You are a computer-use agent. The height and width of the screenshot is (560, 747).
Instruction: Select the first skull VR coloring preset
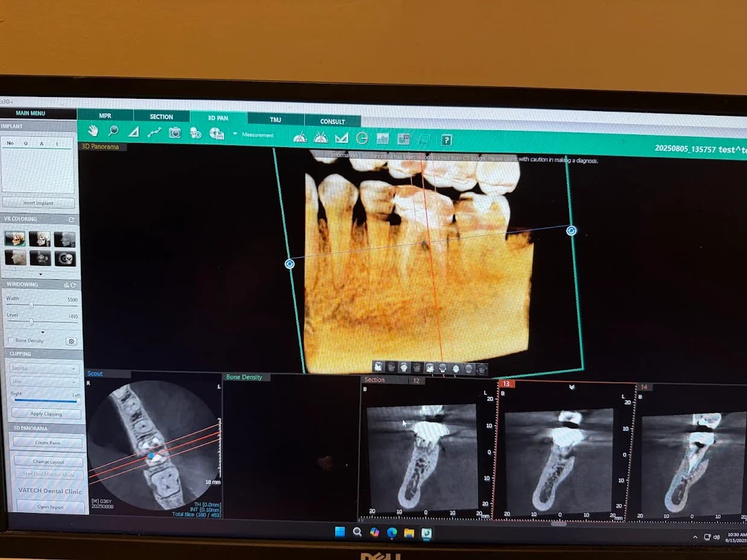coord(16,239)
